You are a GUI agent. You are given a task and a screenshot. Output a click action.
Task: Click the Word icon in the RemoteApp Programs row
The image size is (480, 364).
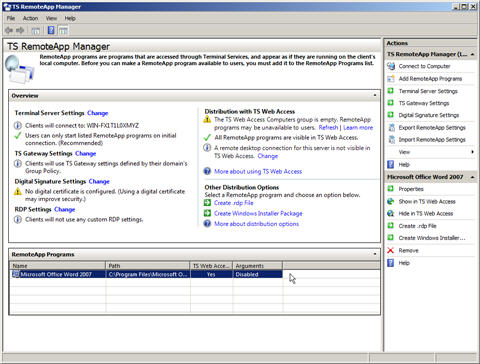[x=15, y=274]
